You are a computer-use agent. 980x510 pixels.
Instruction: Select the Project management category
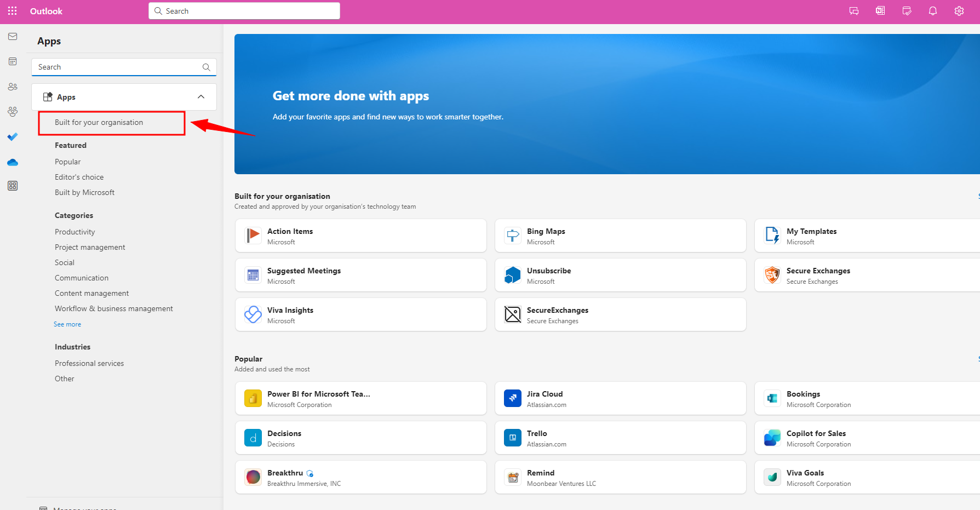pyautogui.click(x=90, y=248)
